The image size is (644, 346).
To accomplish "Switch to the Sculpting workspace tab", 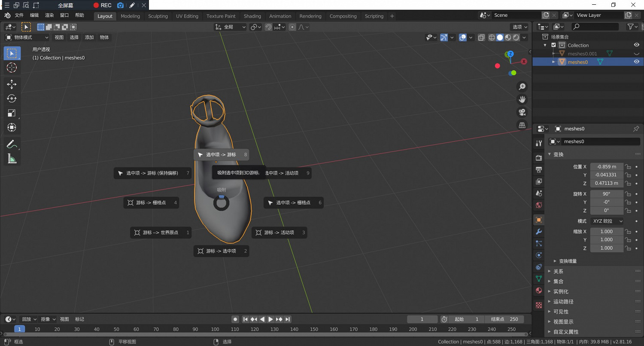I will 158,16.
